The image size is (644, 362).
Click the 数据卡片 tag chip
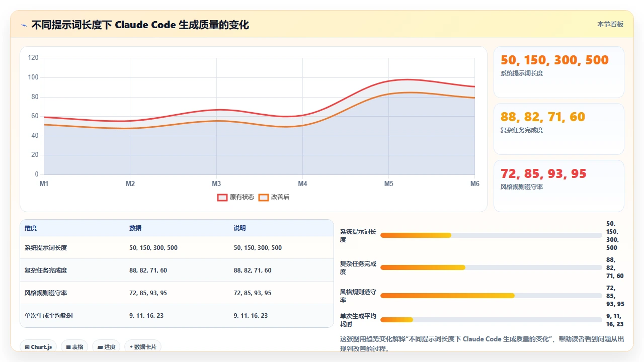click(x=143, y=347)
